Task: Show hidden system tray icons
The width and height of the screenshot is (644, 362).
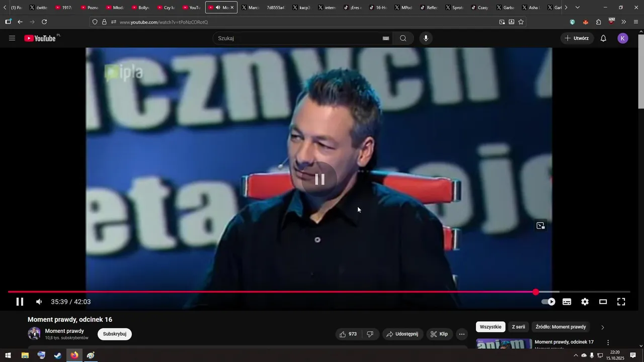Action: click(x=576, y=355)
